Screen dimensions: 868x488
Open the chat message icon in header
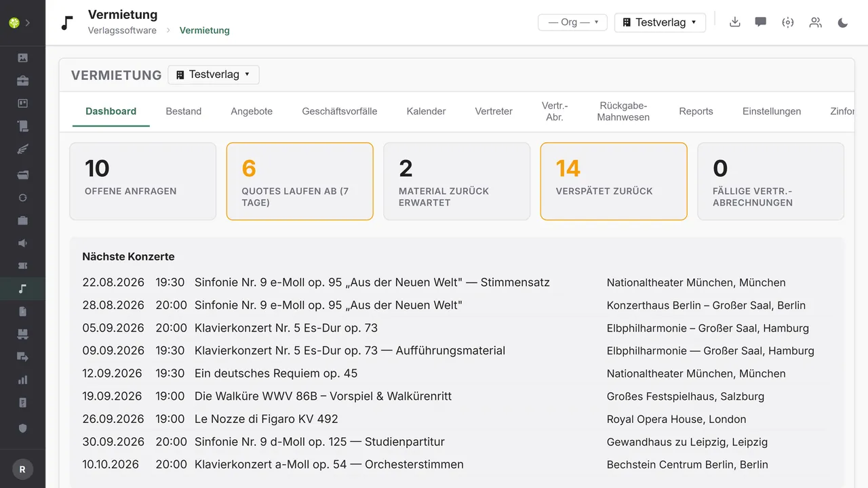tap(761, 22)
